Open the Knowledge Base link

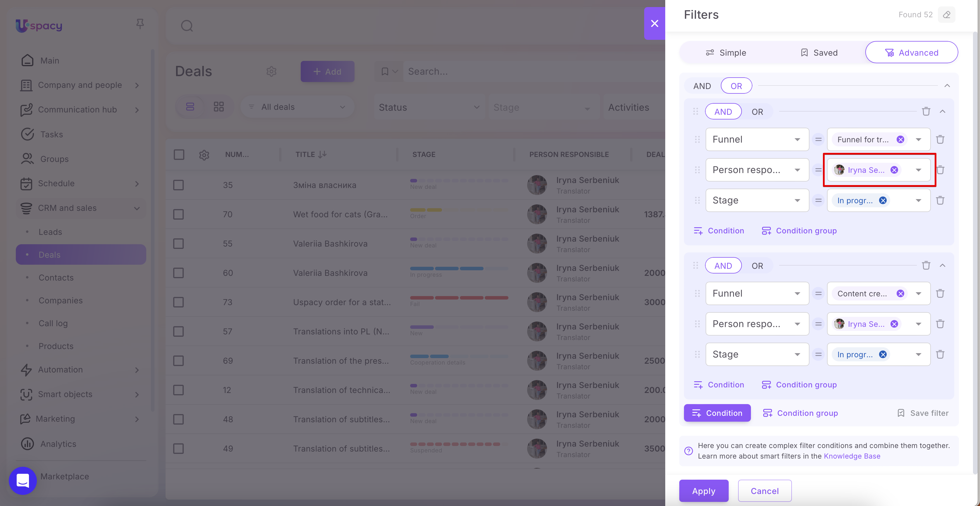852,456
